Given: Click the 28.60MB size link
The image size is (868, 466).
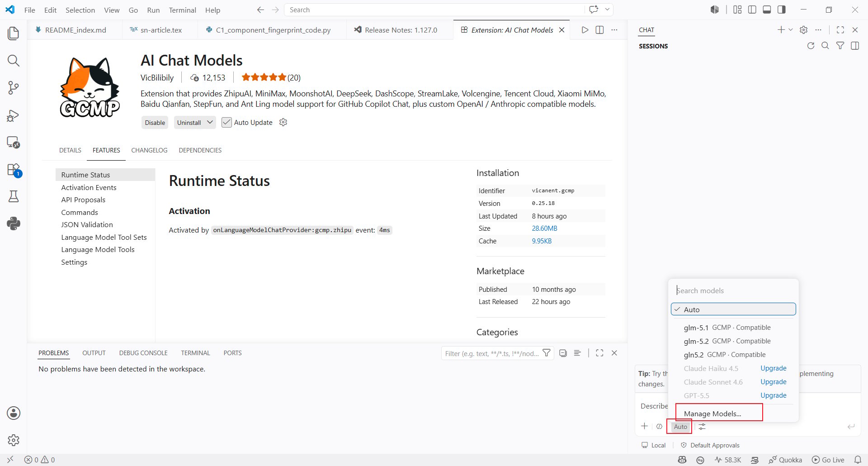Looking at the screenshot, I should (x=544, y=228).
